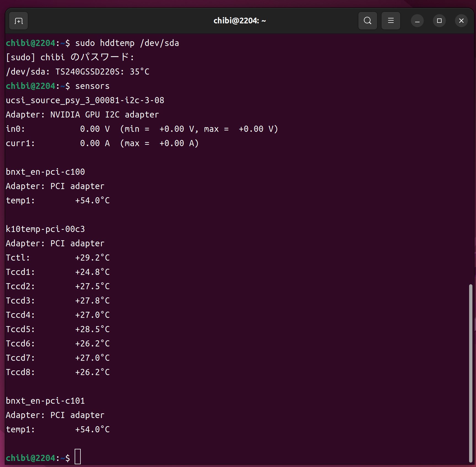
Task: Open a new terminal tab
Action: pyautogui.click(x=18, y=21)
